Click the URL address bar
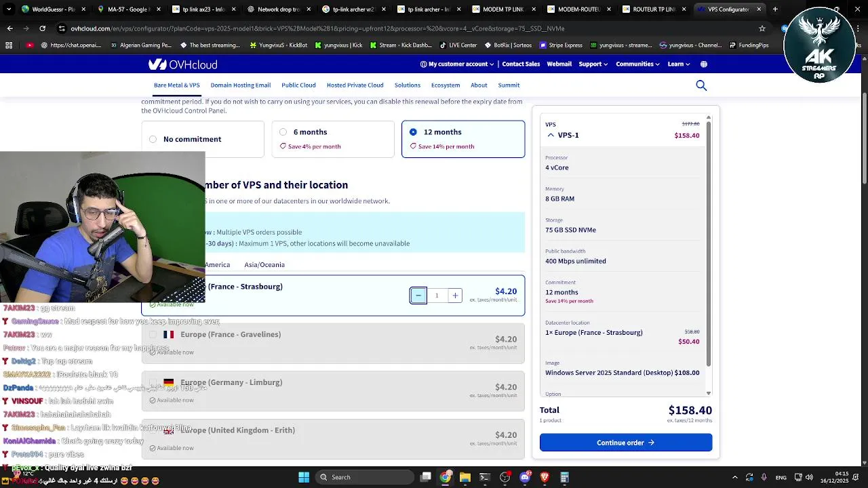The height and width of the screenshot is (488, 868). (407, 28)
